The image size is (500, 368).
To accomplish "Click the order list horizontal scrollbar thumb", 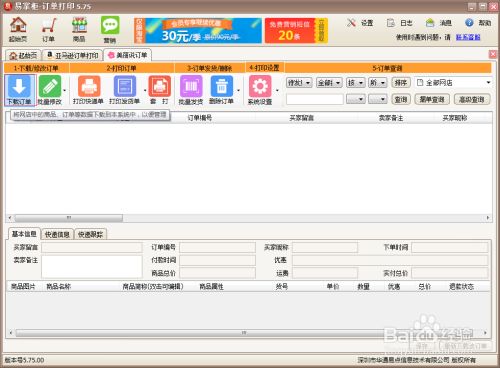I will [68, 218].
